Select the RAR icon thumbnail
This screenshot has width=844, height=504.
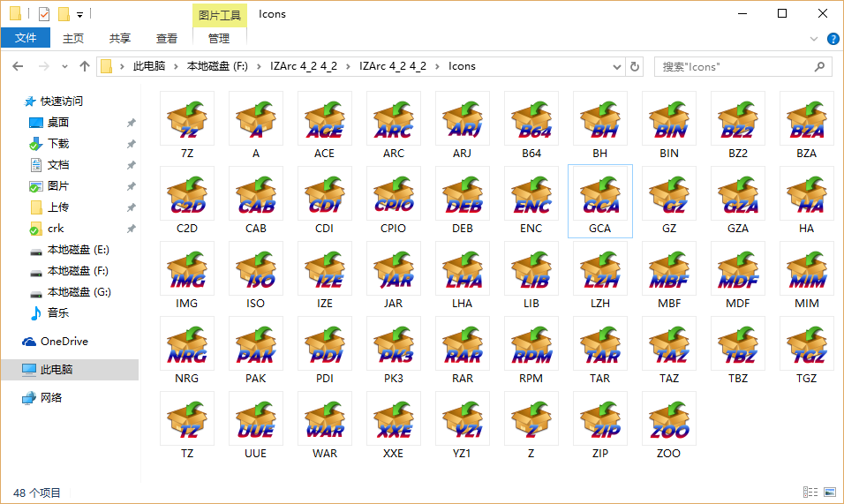[463, 344]
